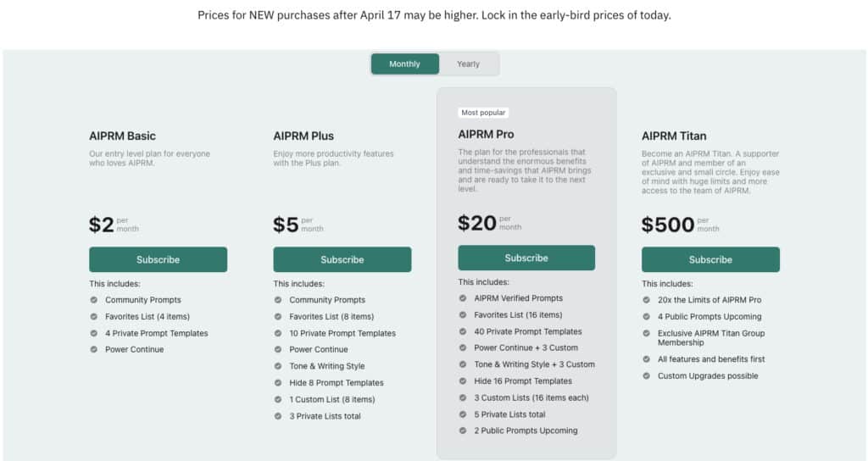Click the check icon beside 2 Public Prompts Upcoming

click(x=463, y=430)
